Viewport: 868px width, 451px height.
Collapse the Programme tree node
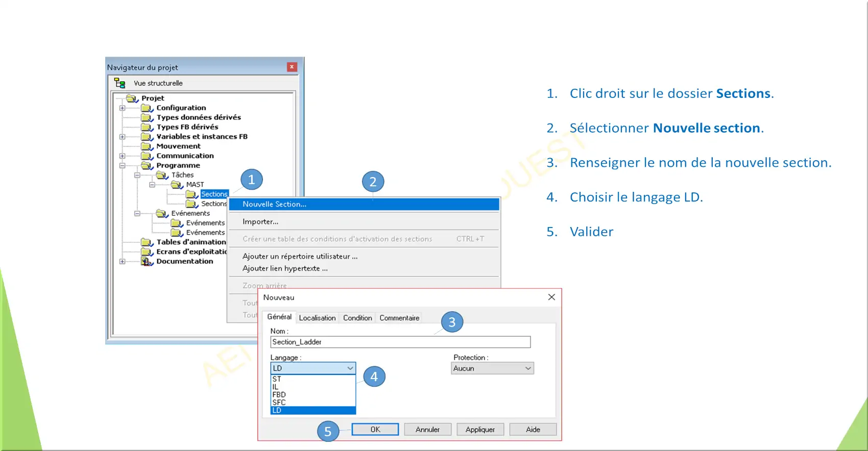[x=122, y=166]
